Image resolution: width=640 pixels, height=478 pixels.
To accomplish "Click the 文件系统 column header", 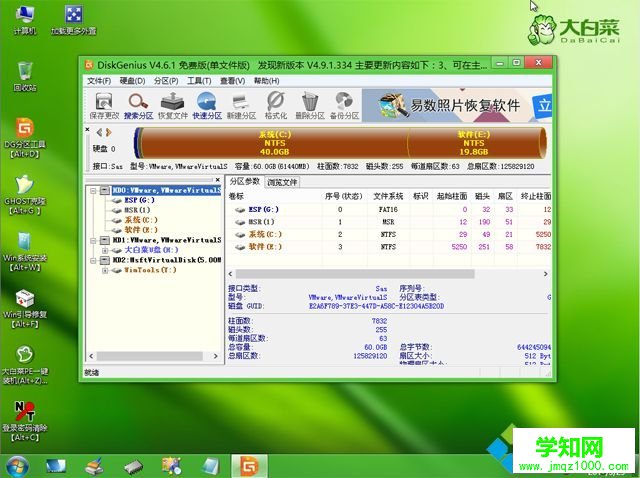I will (388, 196).
